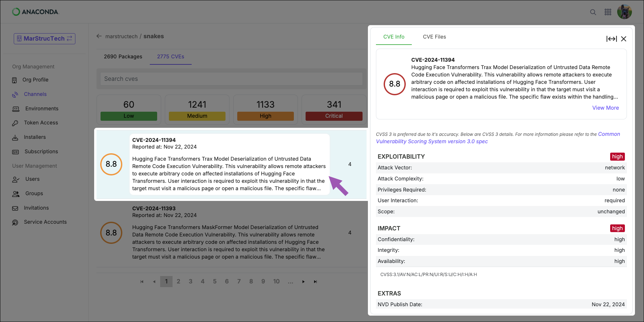The width and height of the screenshot is (644, 322).
Task: Open the user profile avatar
Action: pos(625,12)
